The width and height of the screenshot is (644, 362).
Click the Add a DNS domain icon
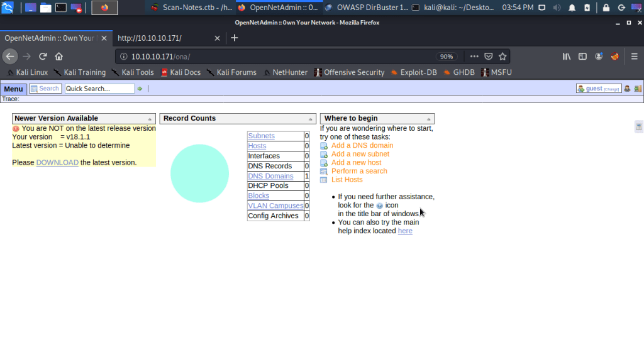[x=324, y=146]
